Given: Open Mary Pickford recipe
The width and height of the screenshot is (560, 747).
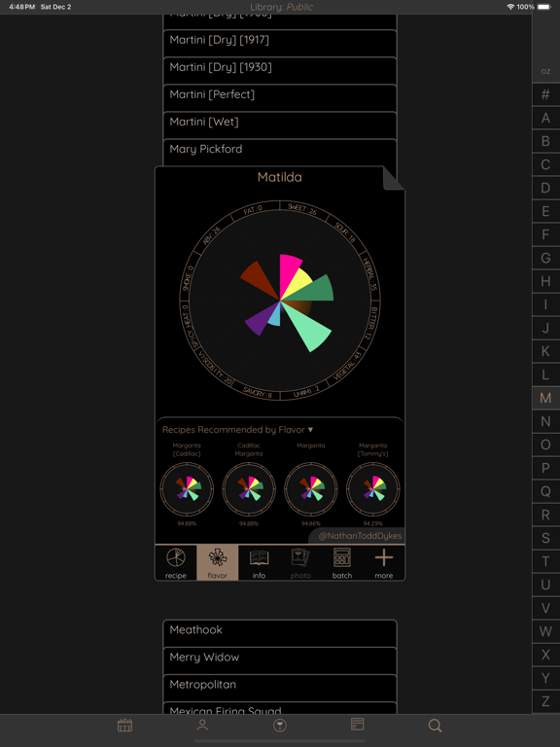Looking at the screenshot, I should click(x=280, y=153).
